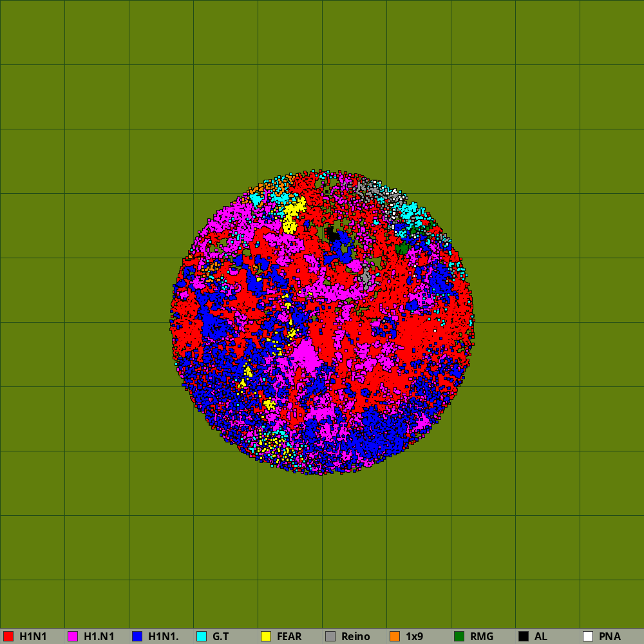
Task: Click the gray Reino legend swatch
Action: [x=330, y=636]
